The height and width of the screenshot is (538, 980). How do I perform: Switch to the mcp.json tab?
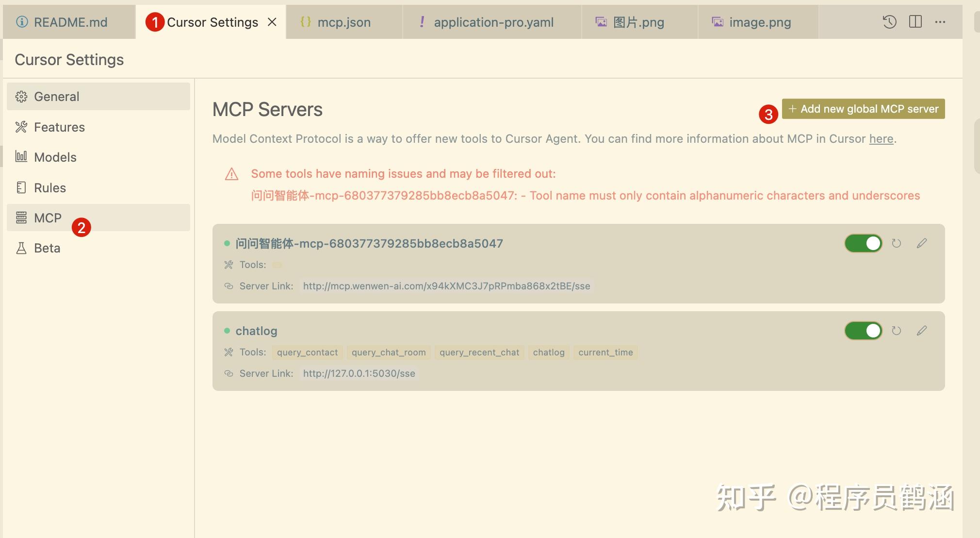click(x=343, y=22)
